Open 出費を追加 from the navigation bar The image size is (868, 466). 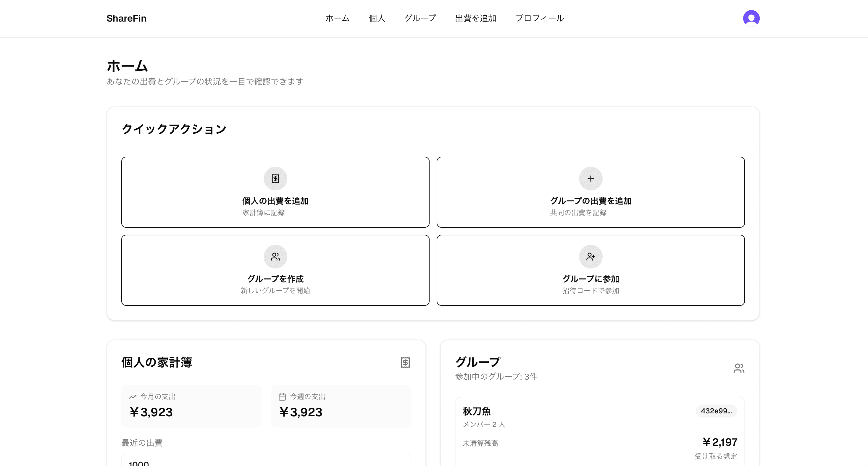[x=475, y=18]
